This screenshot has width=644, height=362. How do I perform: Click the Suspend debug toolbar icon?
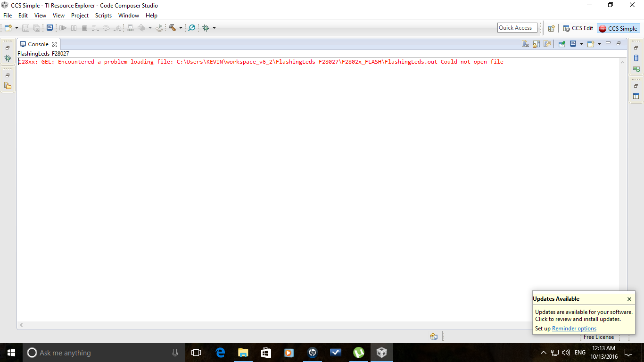point(74,28)
